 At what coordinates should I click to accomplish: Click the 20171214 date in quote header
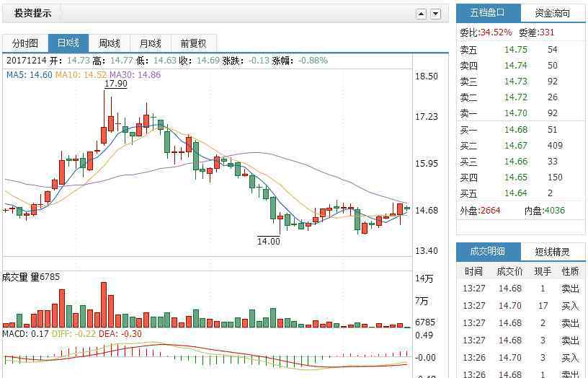click(x=26, y=61)
